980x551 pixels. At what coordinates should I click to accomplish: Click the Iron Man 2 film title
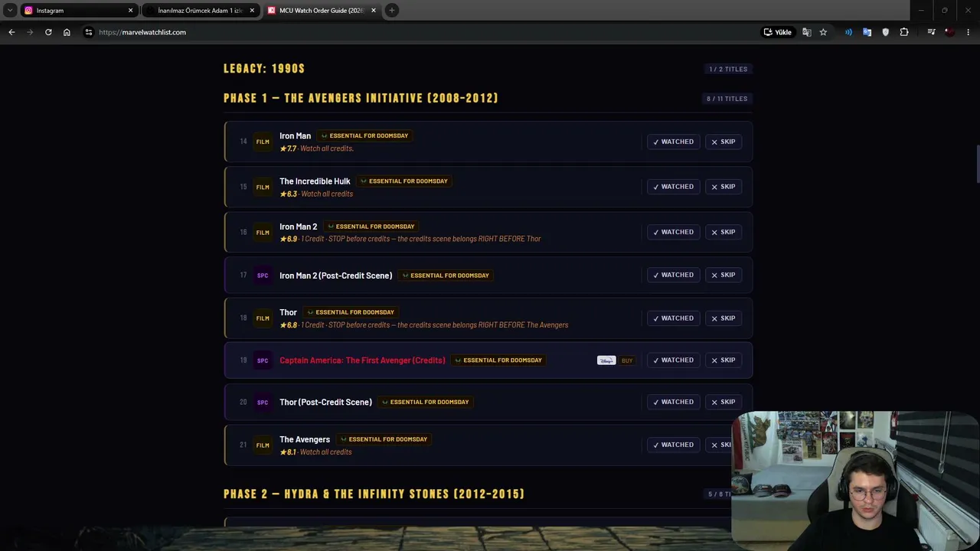point(298,227)
